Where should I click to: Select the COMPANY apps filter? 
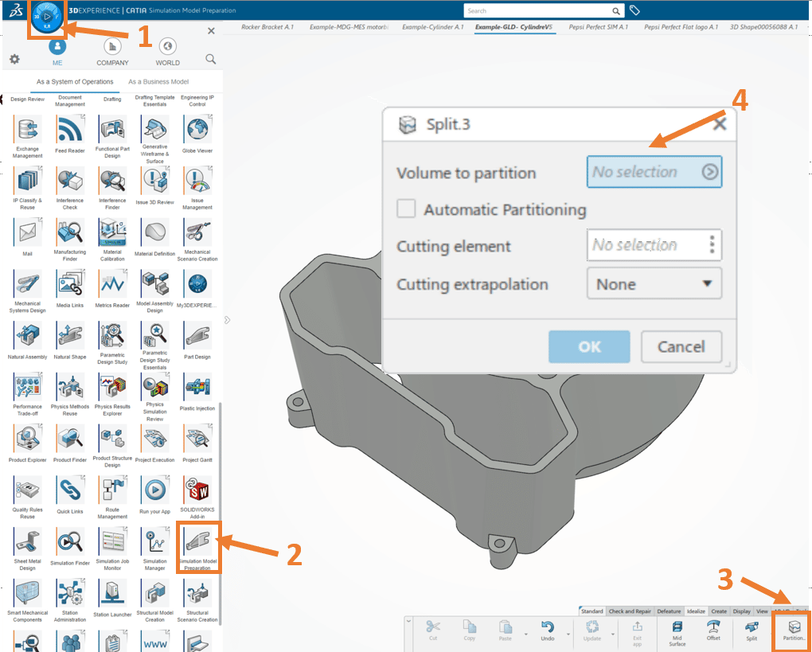[112, 53]
